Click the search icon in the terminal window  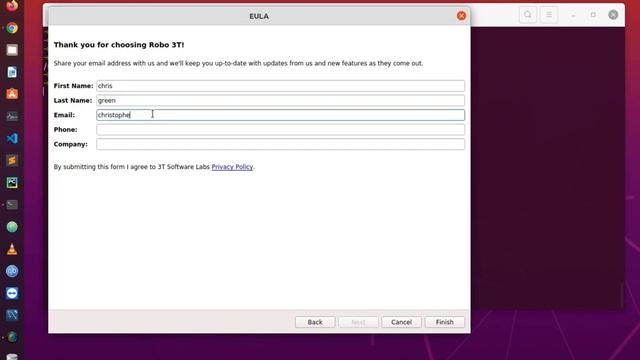click(528, 15)
